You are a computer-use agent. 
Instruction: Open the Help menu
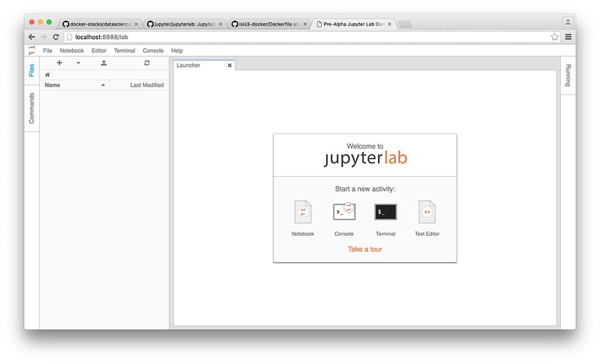[177, 50]
